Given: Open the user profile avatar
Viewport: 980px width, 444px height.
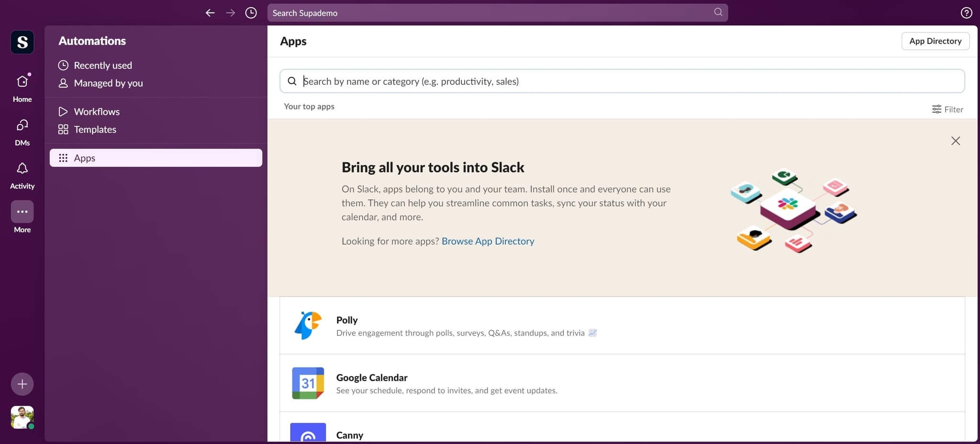Looking at the screenshot, I should [22, 417].
